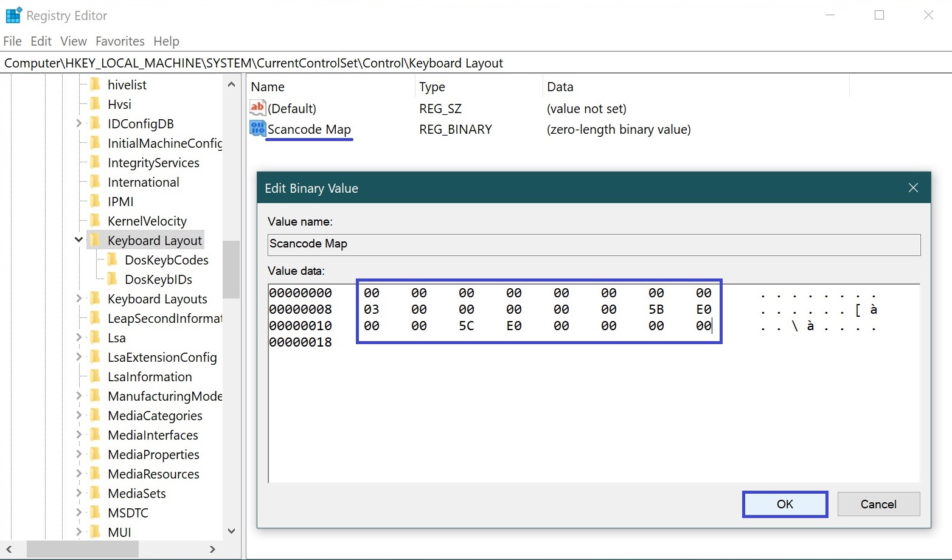Click REG_BINARY type of Scancode Map
The image size is (952, 560).
(x=455, y=129)
